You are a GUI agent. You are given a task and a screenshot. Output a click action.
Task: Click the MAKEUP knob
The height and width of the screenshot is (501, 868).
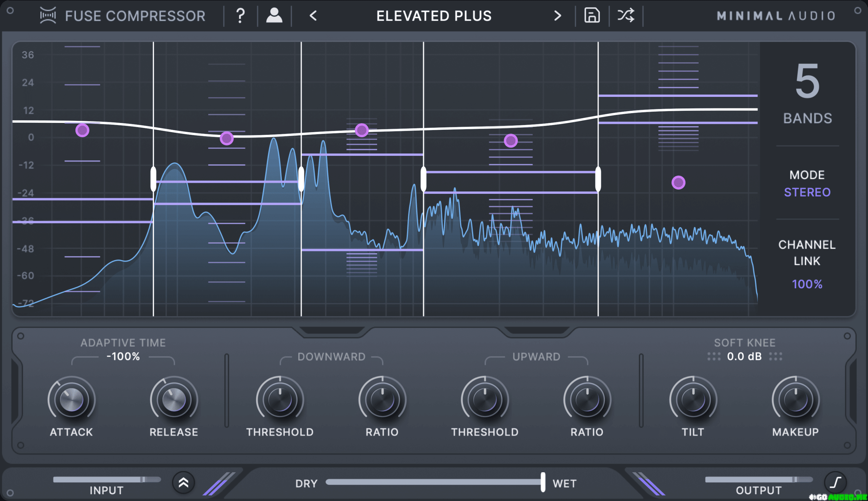pos(796,399)
